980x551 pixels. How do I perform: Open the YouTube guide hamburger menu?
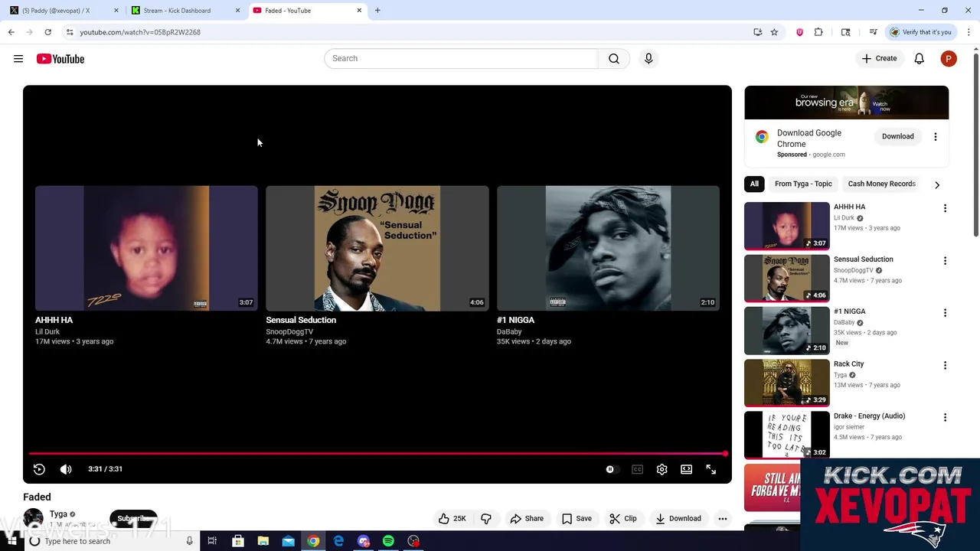pyautogui.click(x=18, y=59)
